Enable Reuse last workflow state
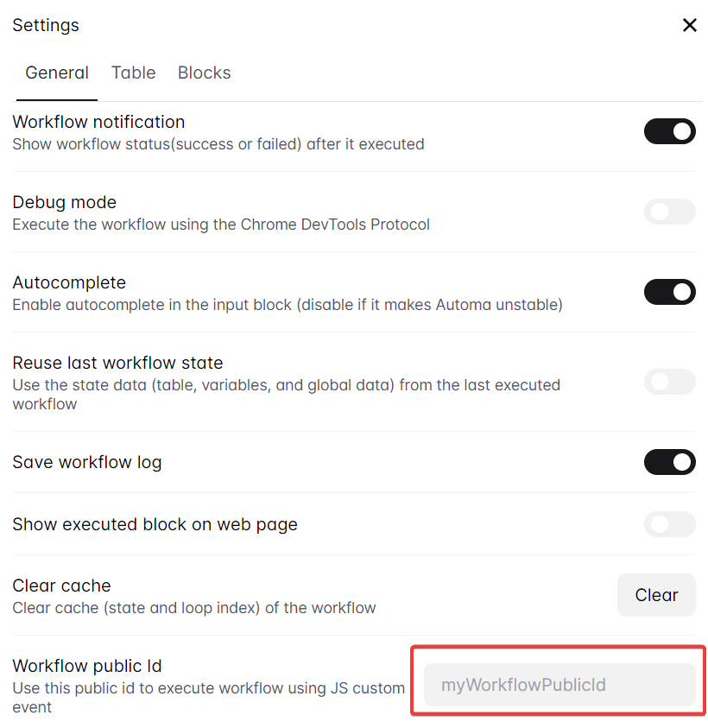The image size is (708, 728). coord(669,382)
